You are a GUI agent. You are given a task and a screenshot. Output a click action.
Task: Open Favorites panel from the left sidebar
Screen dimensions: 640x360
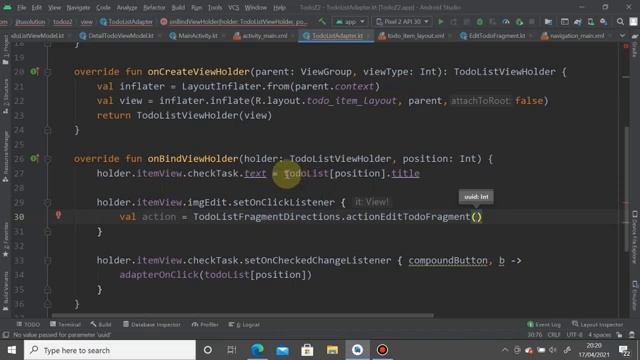[5, 240]
